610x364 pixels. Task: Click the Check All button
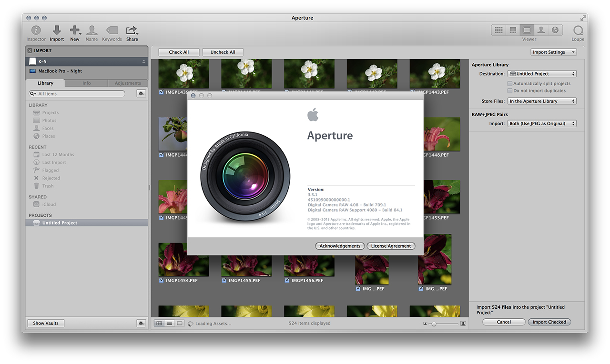[179, 52]
